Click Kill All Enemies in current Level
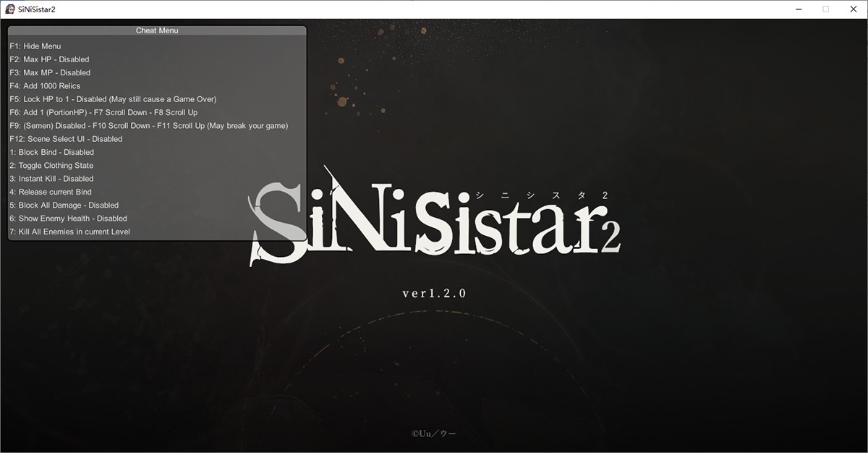This screenshot has width=868, height=453. tap(69, 232)
